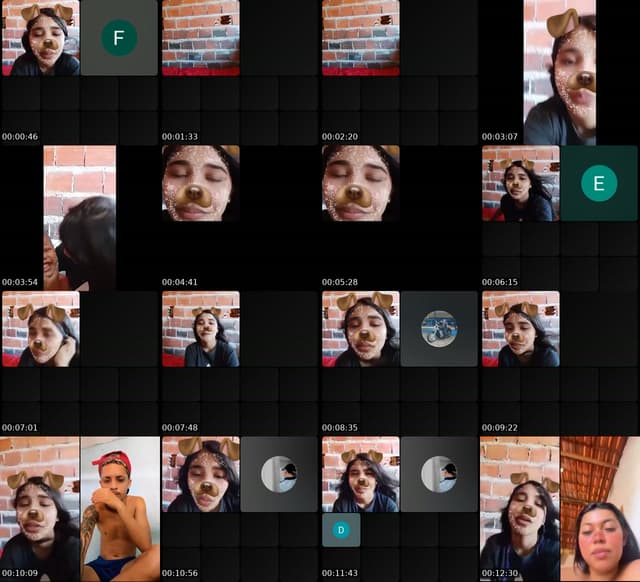Viewport: 640px width, 582px height.
Task: Select the dog-filter video tile at 00:12:30
Action: 520,509
